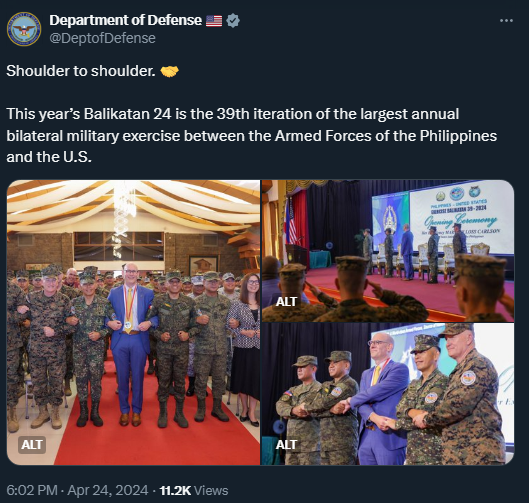Open the large red carpet group photo
Screen dimensions: 529x503
[133, 323]
